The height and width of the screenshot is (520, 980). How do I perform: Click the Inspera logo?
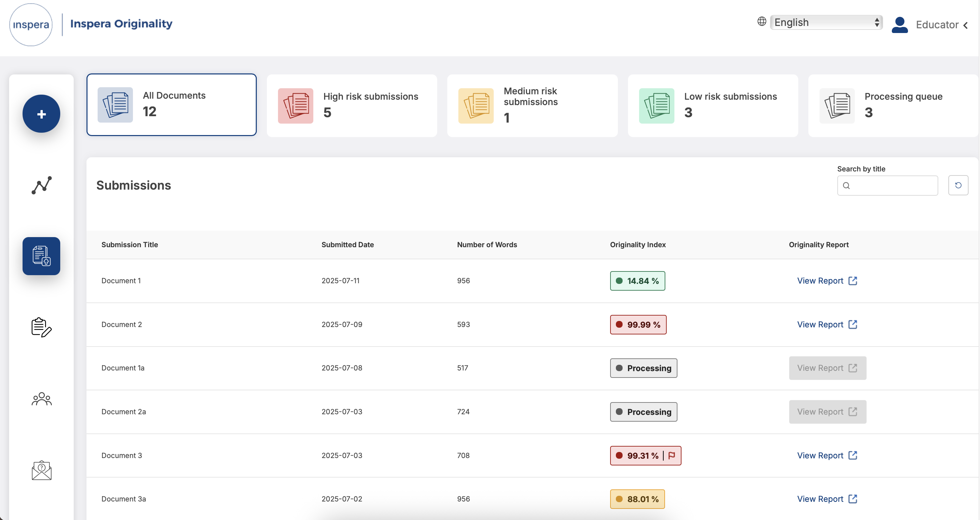click(31, 25)
